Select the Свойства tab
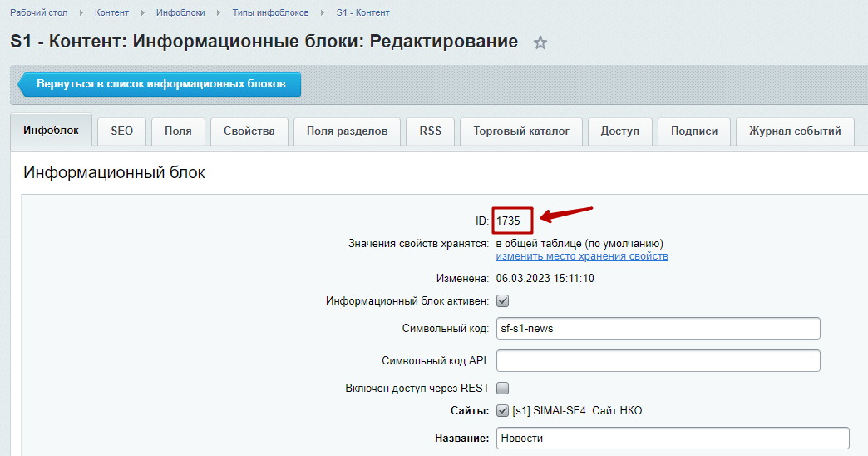The width and height of the screenshot is (868, 456). (249, 131)
